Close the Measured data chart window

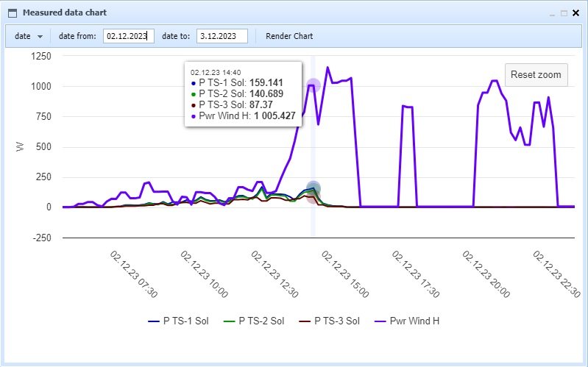click(x=576, y=13)
